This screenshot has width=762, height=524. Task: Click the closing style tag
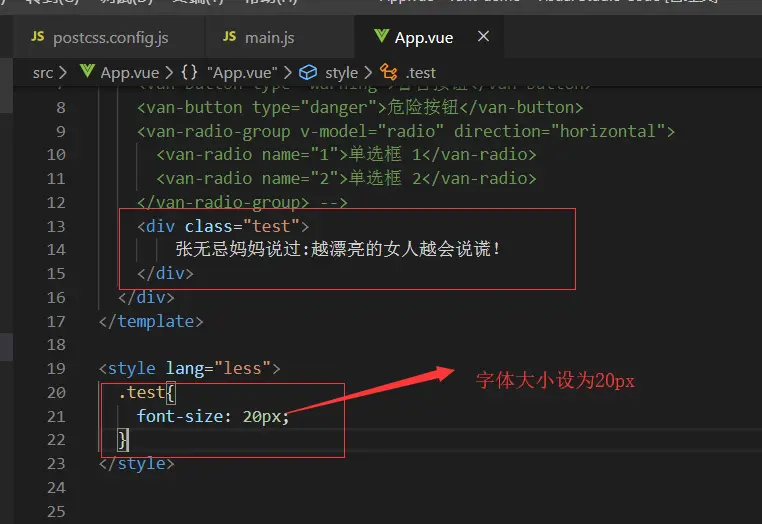point(137,464)
